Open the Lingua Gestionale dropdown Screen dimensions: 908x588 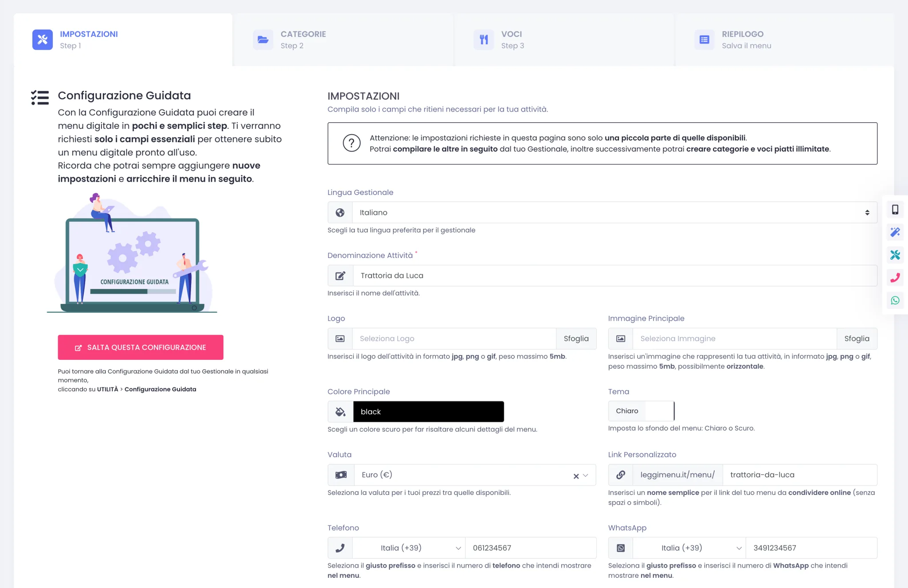[x=614, y=213]
